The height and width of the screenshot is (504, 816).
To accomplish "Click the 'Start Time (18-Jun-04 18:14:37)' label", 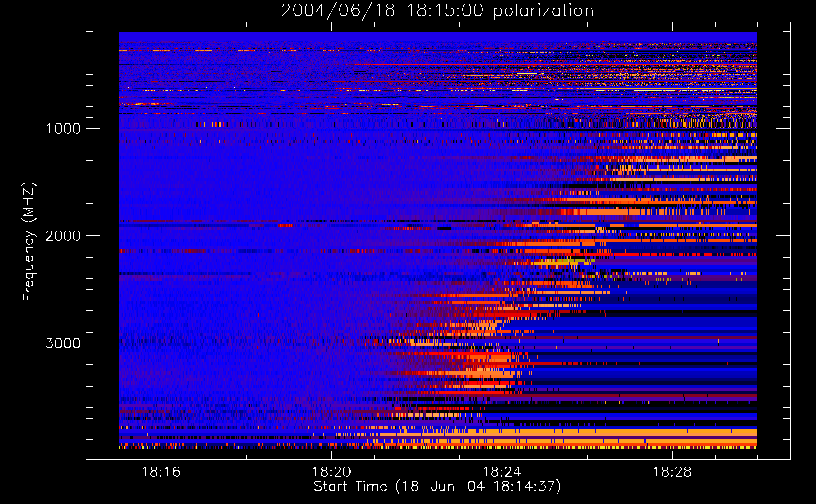I will [437, 487].
